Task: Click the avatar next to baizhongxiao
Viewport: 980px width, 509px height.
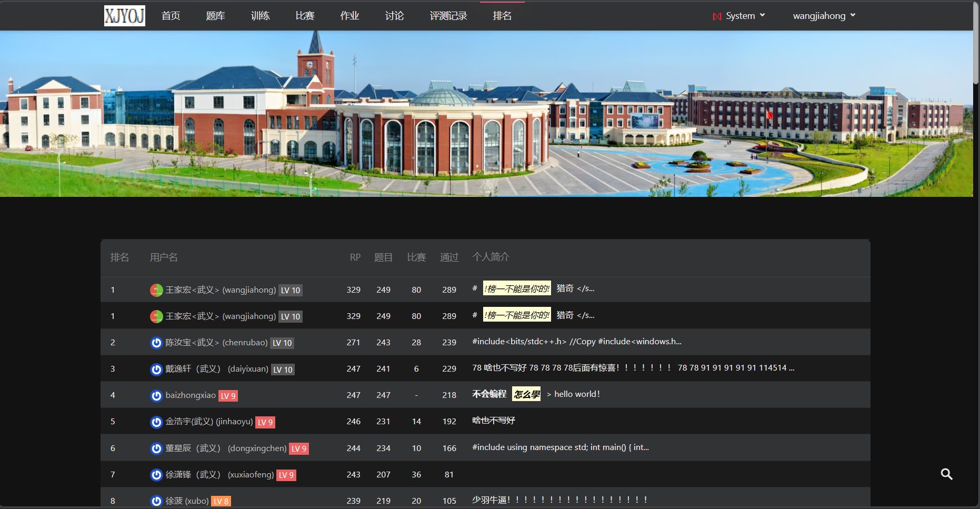Action: (156, 395)
